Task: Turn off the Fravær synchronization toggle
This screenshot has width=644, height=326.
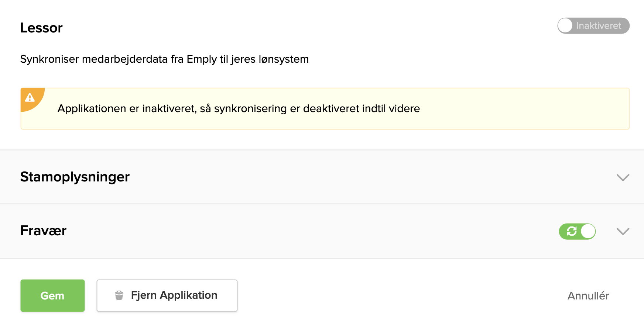Action: coord(577,231)
